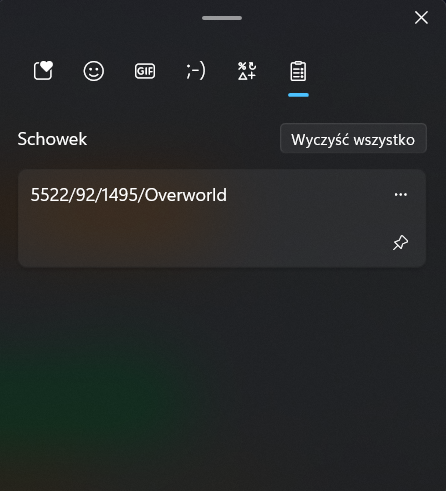
Task: Click 'Wyczyść wszystko' to clear clipboard
Action: pos(353,138)
